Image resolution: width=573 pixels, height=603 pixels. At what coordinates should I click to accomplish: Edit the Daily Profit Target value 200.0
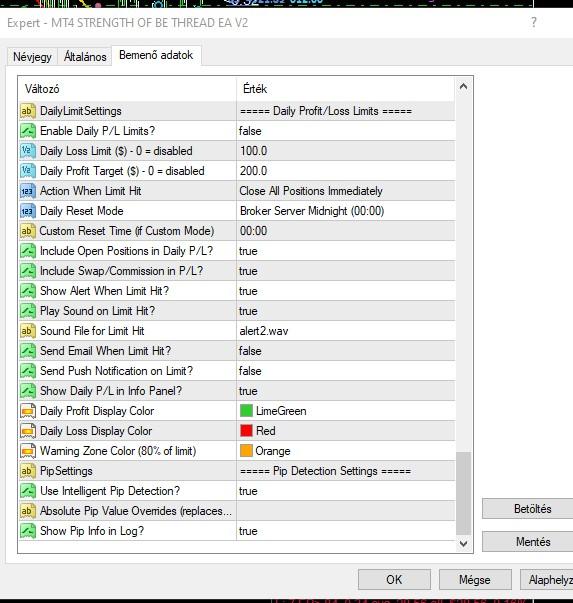click(x=346, y=171)
